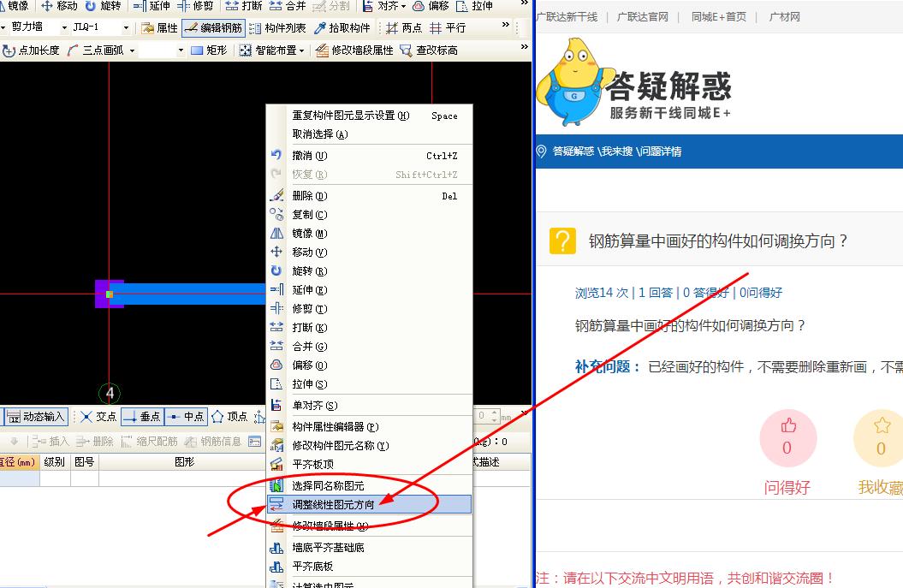The height and width of the screenshot is (588, 903).
Task: Choose 墙底平齐基础底 menu entry
Action: coord(369,548)
